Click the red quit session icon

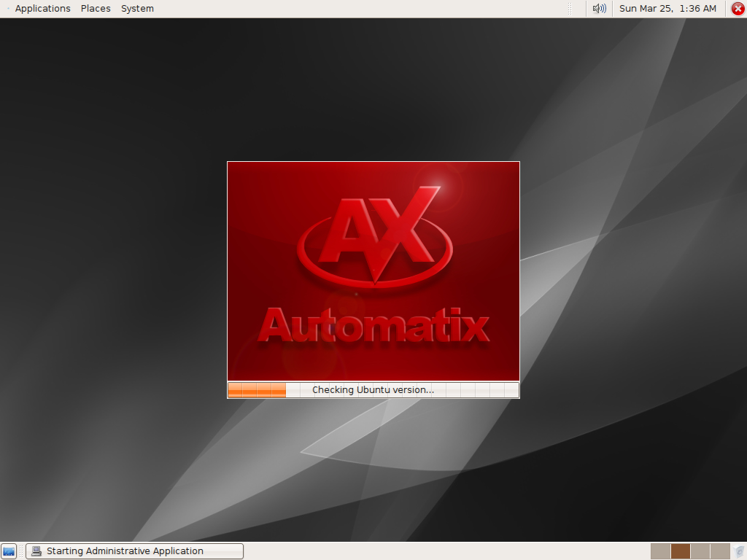click(737, 9)
